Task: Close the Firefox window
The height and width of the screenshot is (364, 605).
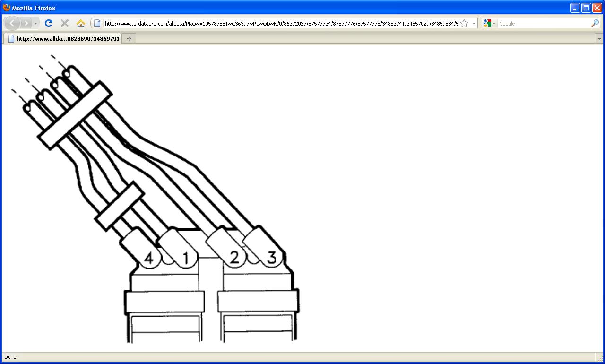Action: (597, 8)
